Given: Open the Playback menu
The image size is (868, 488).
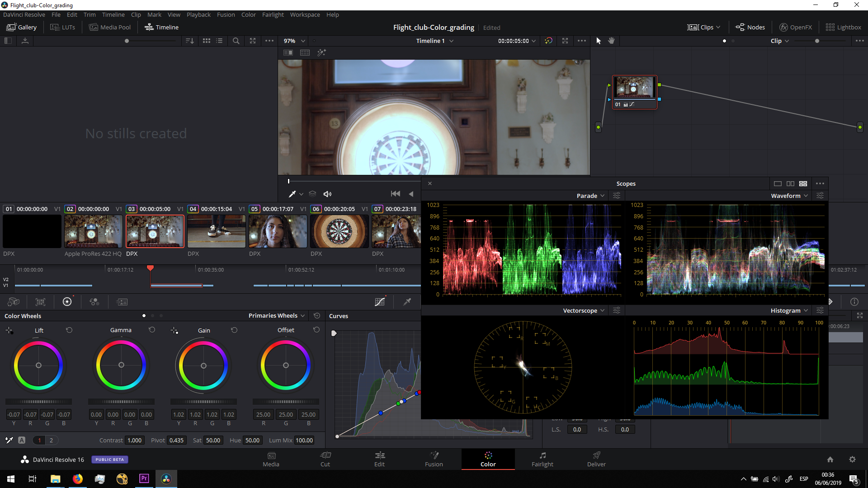Looking at the screenshot, I should click(x=198, y=14).
